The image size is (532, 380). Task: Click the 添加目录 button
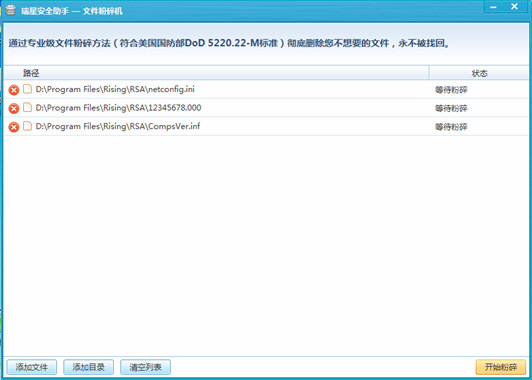(x=89, y=367)
